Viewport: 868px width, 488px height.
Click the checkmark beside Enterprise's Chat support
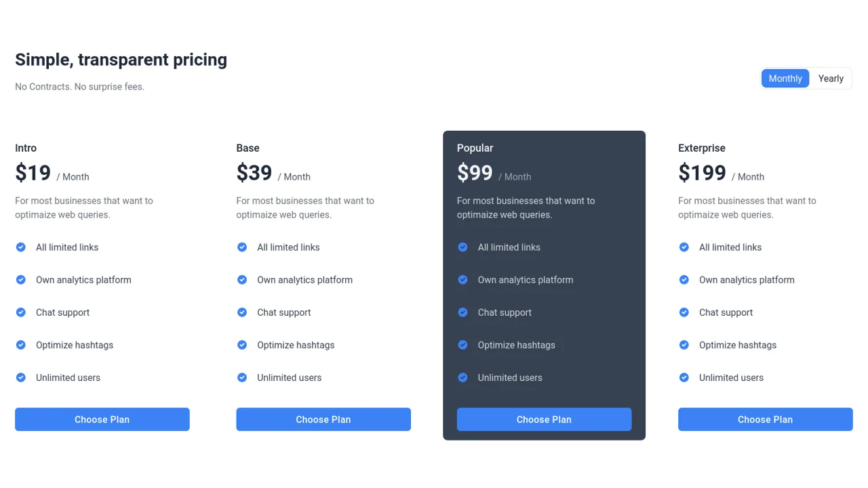[684, 312]
